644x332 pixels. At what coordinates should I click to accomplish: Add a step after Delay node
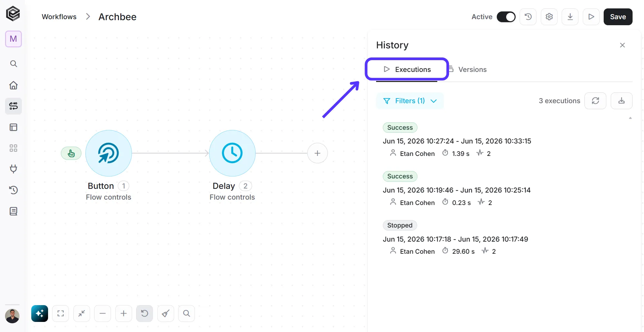[x=317, y=153]
